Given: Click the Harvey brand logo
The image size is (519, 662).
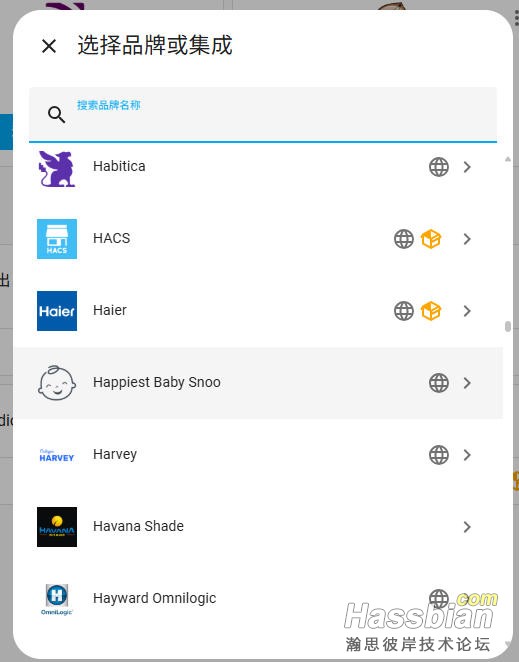Looking at the screenshot, I should click(57, 456).
